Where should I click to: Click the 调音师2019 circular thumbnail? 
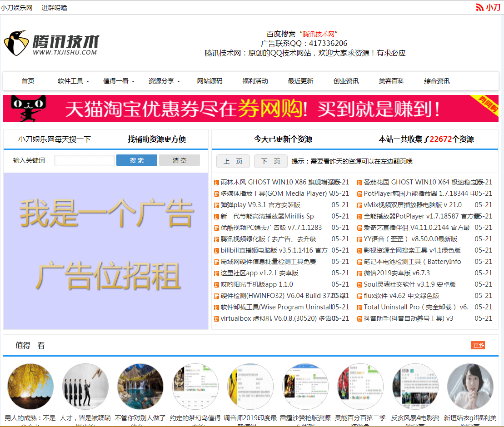[x=250, y=387]
